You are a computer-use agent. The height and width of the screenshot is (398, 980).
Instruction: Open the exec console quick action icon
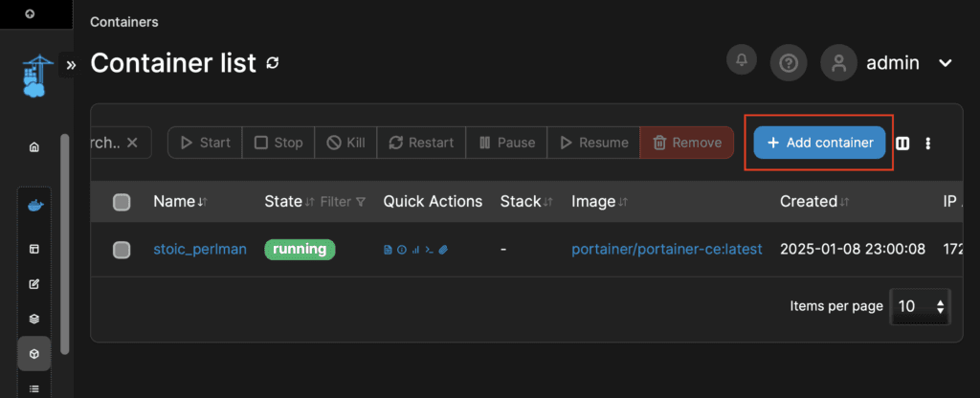click(430, 250)
